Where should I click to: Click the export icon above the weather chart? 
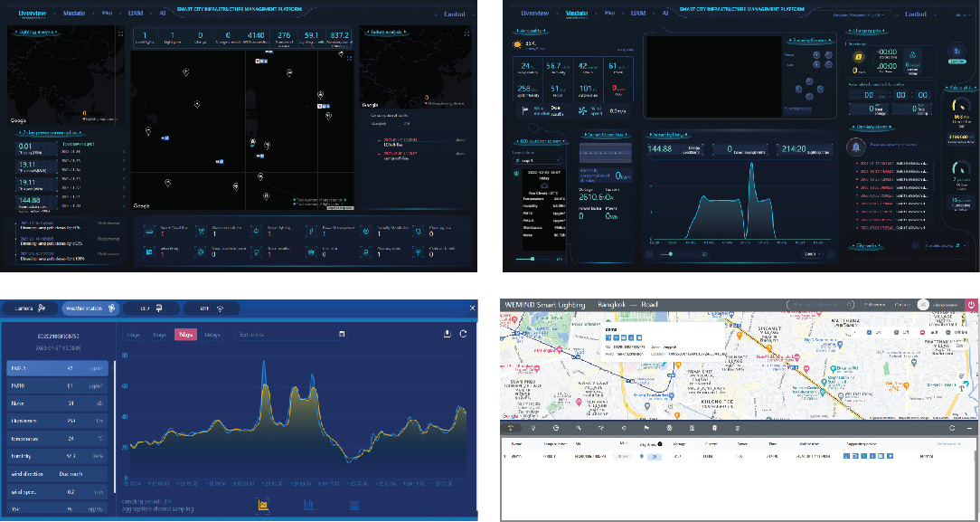[x=448, y=334]
